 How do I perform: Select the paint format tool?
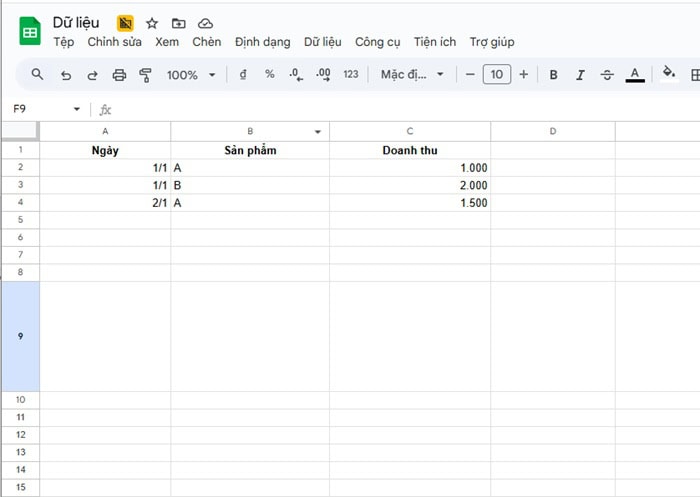click(x=146, y=75)
